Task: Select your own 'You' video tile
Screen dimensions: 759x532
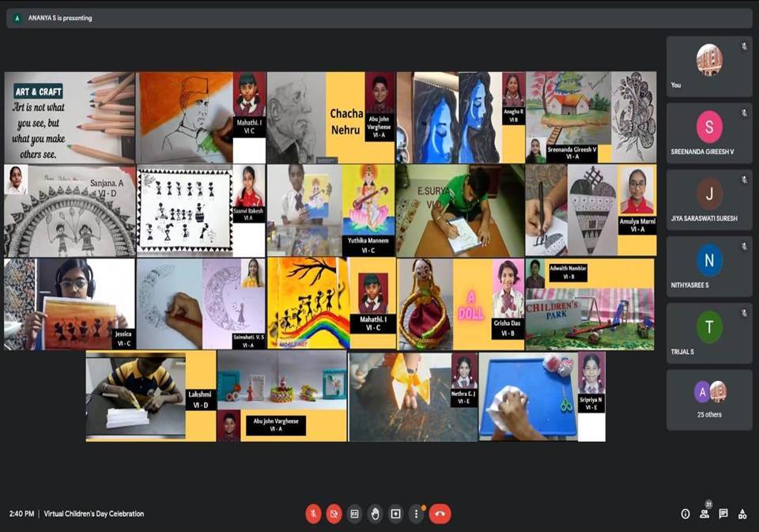Action: pyautogui.click(x=709, y=66)
